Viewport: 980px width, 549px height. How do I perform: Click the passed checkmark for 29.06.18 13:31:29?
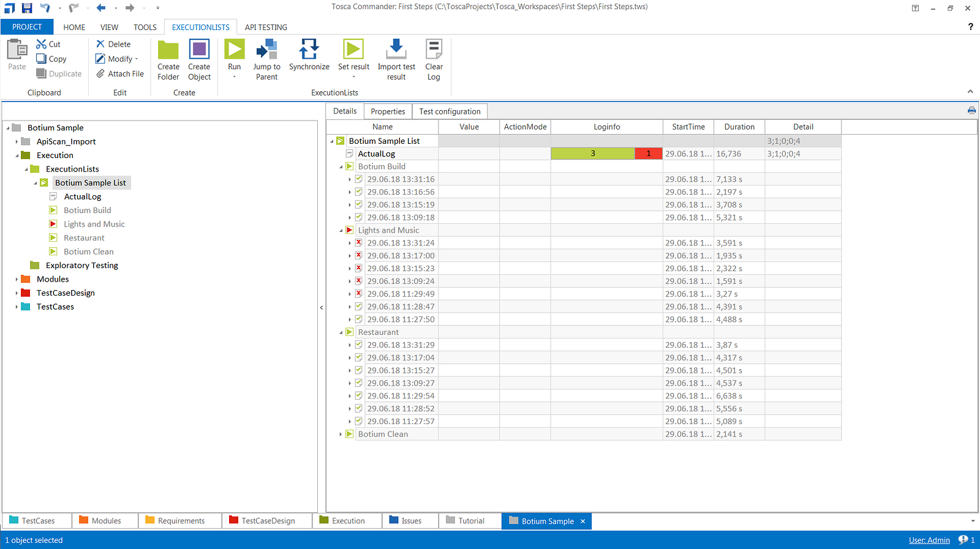359,345
